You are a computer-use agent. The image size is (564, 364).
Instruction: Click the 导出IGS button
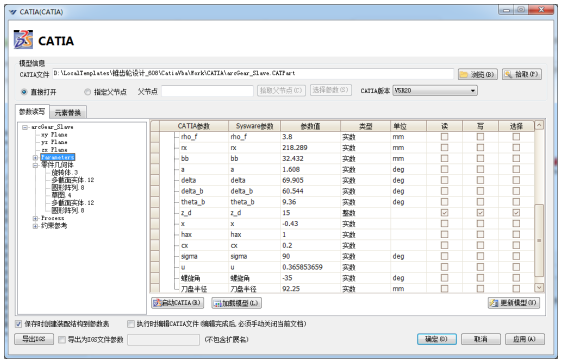(x=34, y=339)
